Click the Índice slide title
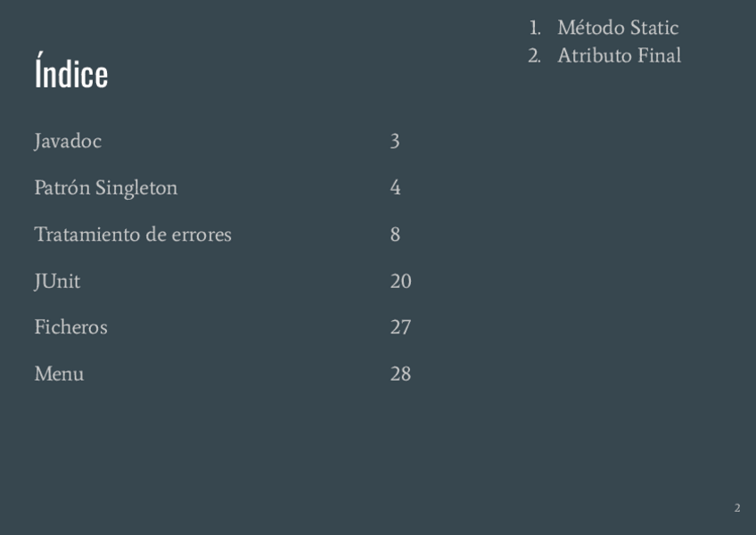Screen dimensions: 756x535 tap(71, 73)
